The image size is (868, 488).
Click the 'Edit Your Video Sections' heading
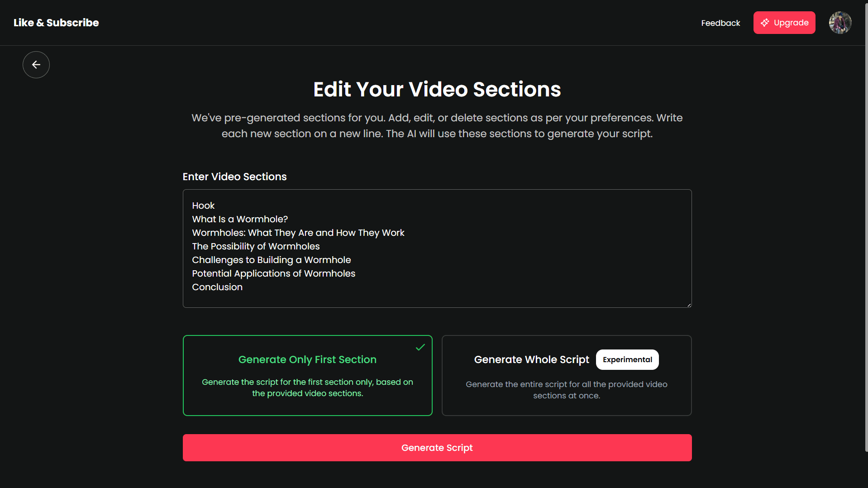point(437,89)
